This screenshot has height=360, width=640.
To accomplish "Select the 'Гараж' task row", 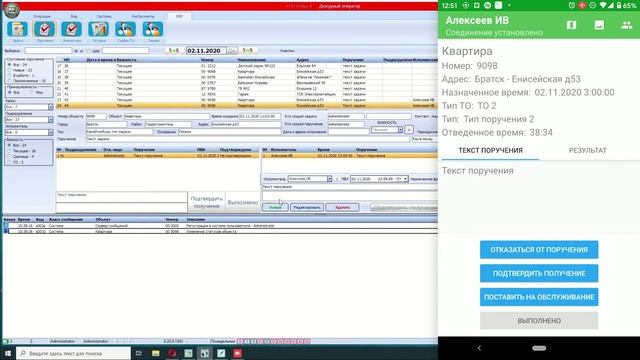I will coord(247,94).
